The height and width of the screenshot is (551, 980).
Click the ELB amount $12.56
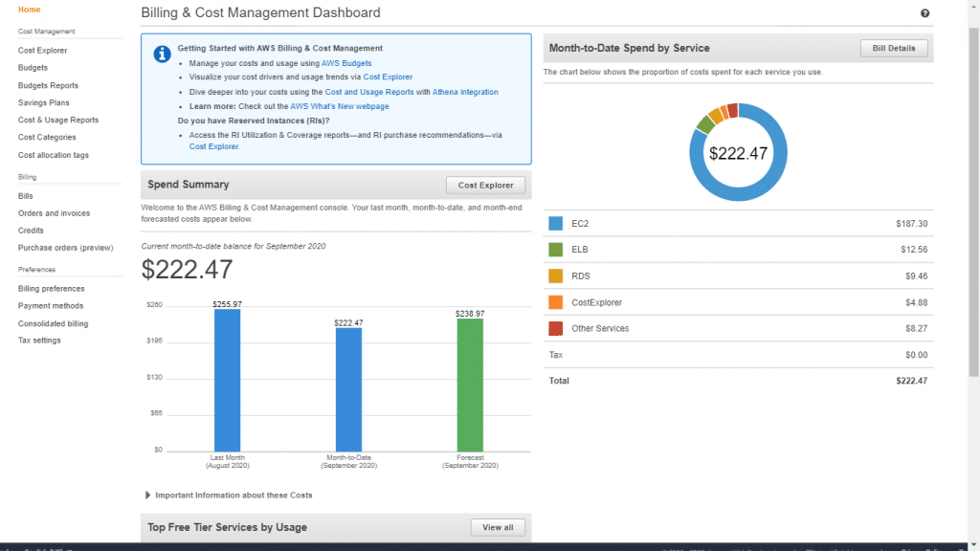tap(914, 250)
